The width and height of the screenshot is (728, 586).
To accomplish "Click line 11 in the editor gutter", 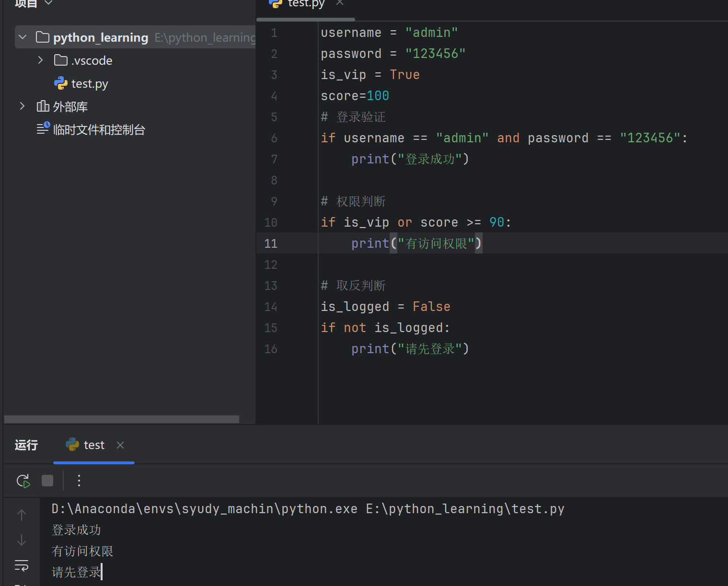I will tap(271, 243).
